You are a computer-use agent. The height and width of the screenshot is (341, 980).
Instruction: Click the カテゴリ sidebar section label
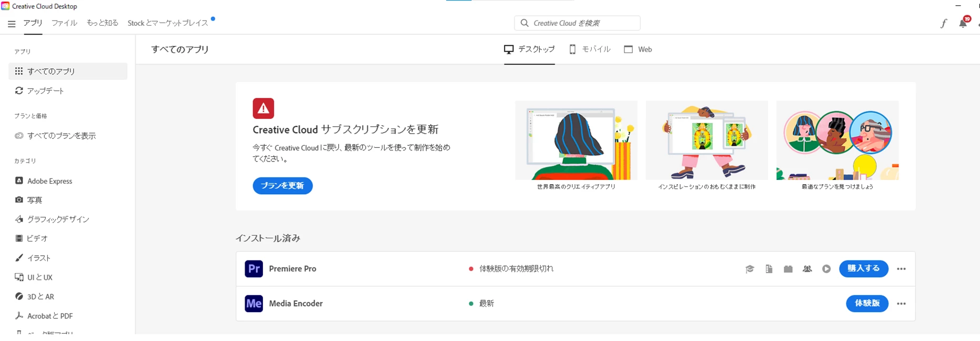(25, 161)
